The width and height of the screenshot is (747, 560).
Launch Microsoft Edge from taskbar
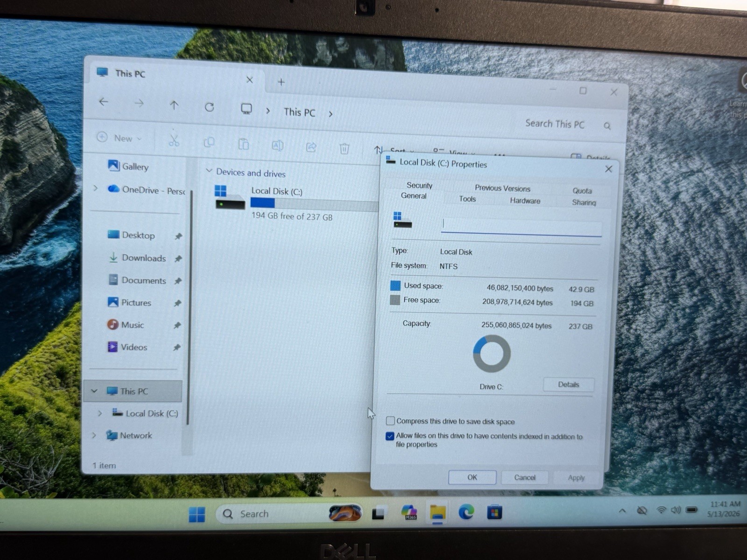[466, 512]
